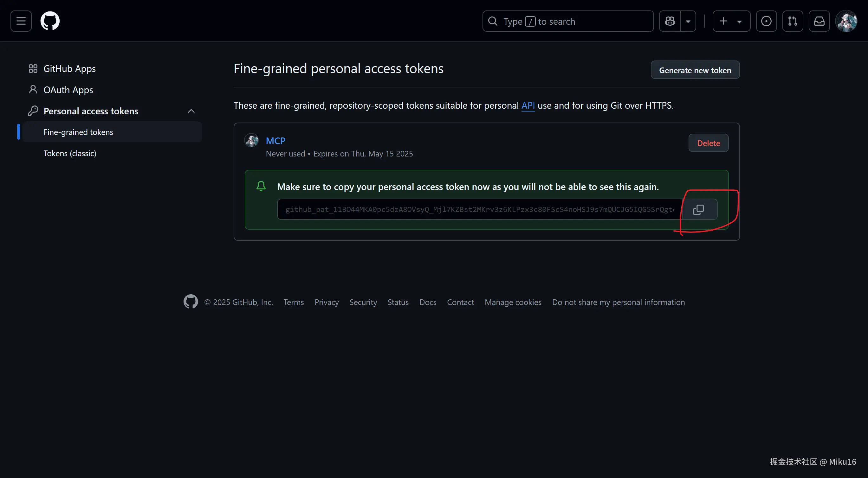Open Copilot chat from the header

pos(670,21)
